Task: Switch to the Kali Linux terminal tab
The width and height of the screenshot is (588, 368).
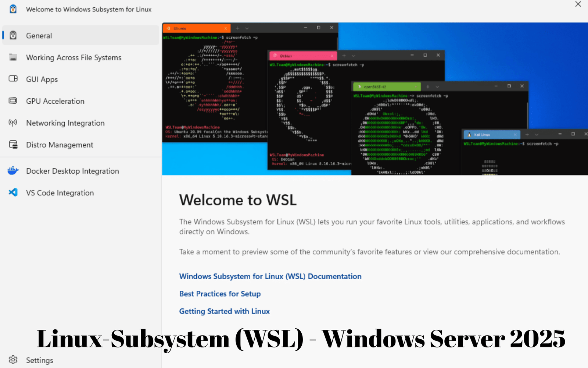Action: pyautogui.click(x=489, y=134)
